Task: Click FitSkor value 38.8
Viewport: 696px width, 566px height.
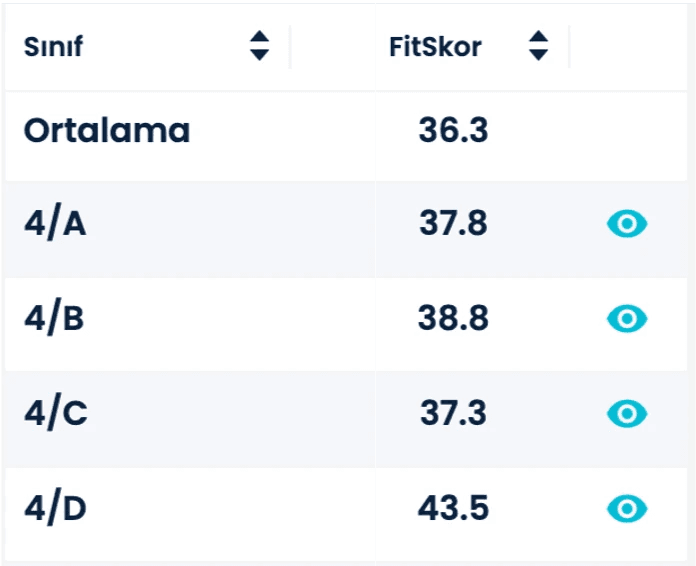Action: 453,318
